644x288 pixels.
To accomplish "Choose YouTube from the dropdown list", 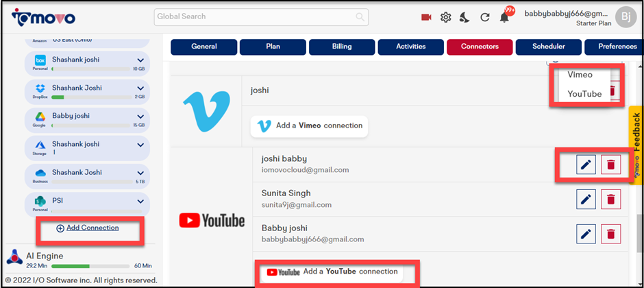I will click(x=584, y=94).
